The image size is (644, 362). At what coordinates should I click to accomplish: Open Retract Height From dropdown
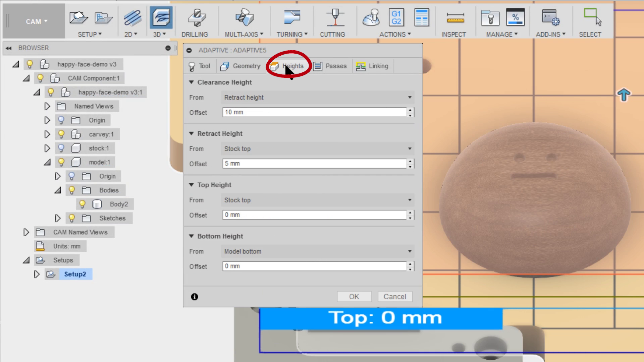click(x=317, y=148)
